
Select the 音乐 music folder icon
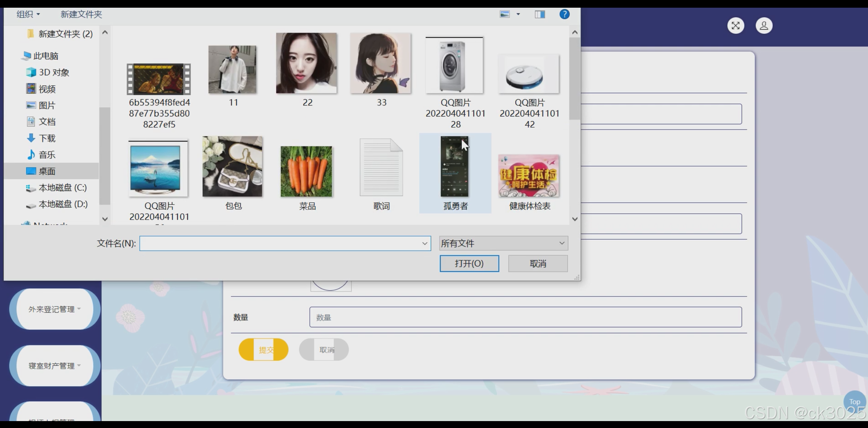(x=31, y=155)
